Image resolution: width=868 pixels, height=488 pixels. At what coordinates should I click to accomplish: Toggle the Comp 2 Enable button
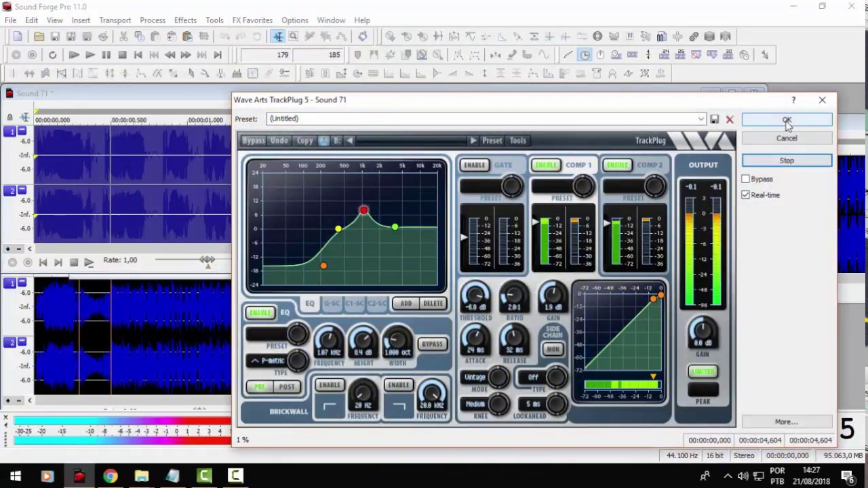click(617, 165)
